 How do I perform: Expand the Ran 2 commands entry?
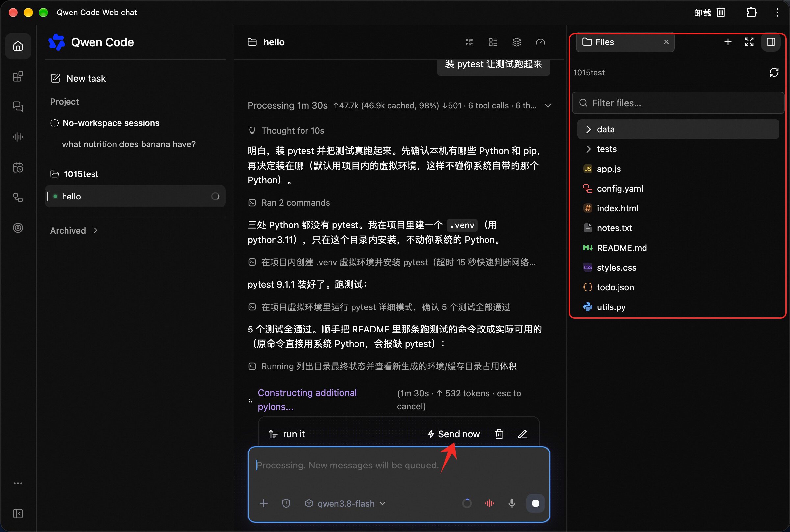(289, 202)
